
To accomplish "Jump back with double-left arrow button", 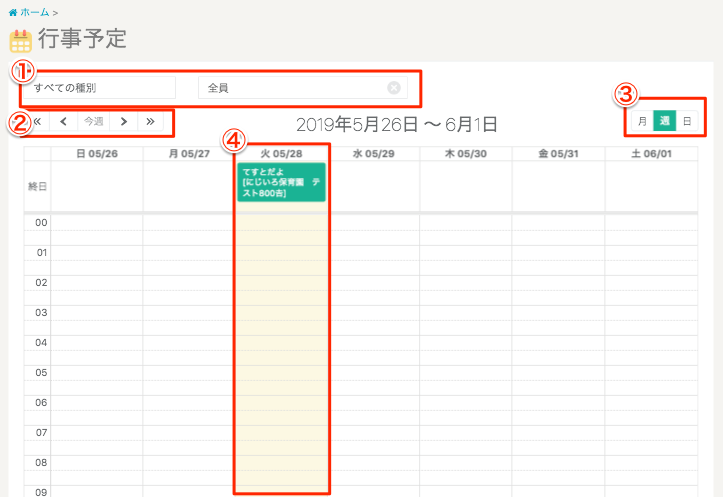I will click(37, 122).
